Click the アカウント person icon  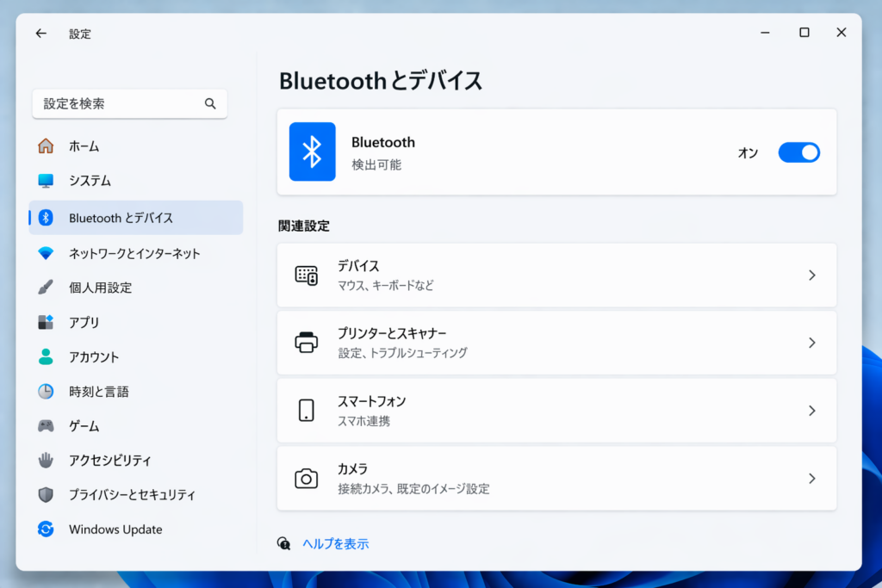point(46,356)
